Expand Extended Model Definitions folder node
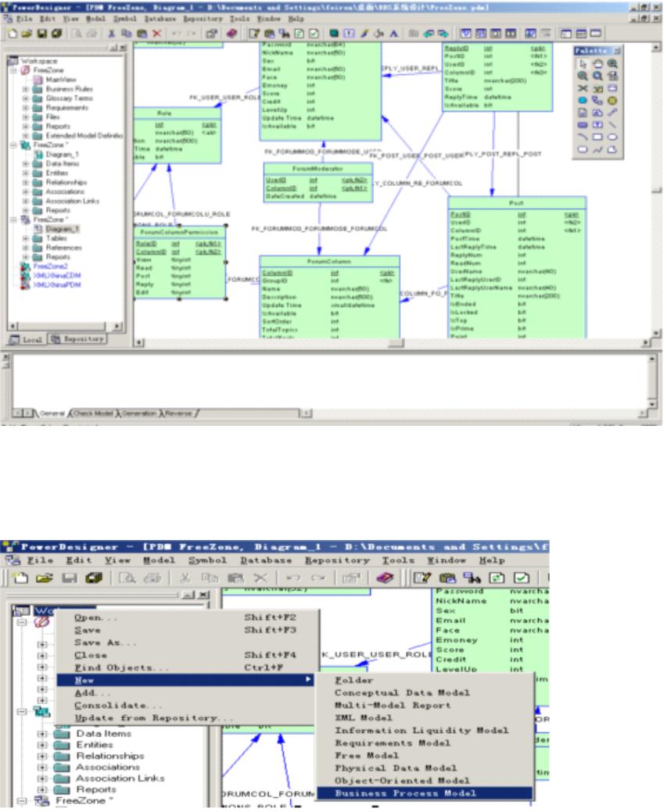The height and width of the screenshot is (812, 667). pyautogui.click(x=25, y=136)
